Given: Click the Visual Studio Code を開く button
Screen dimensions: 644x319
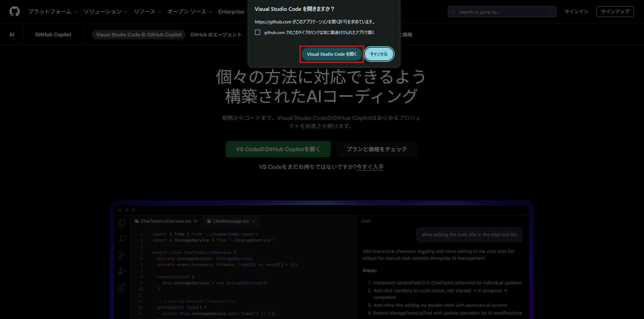Looking at the screenshot, I should (x=332, y=54).
